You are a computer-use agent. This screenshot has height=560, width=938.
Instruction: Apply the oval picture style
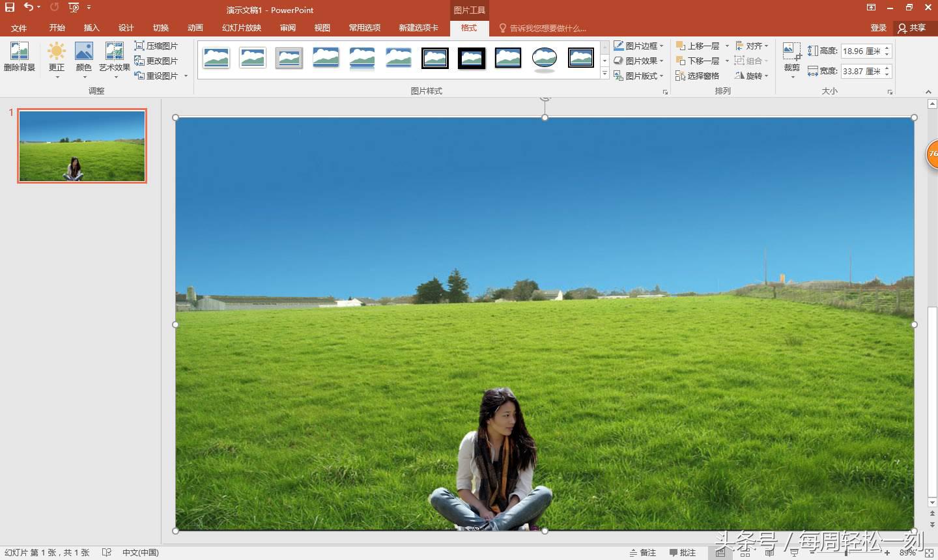544,59
